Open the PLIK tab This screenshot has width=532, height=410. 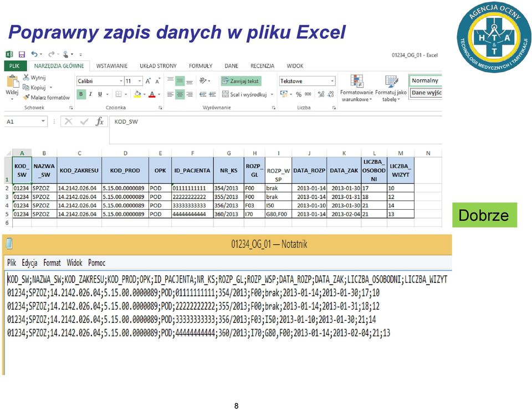14,66
